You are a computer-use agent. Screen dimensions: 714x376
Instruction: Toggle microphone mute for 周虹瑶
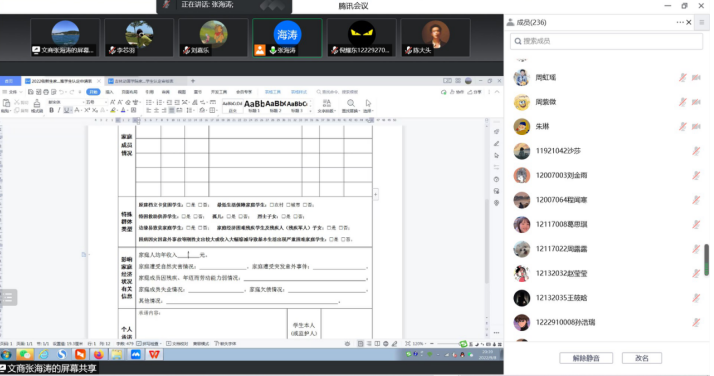point(683,78)
